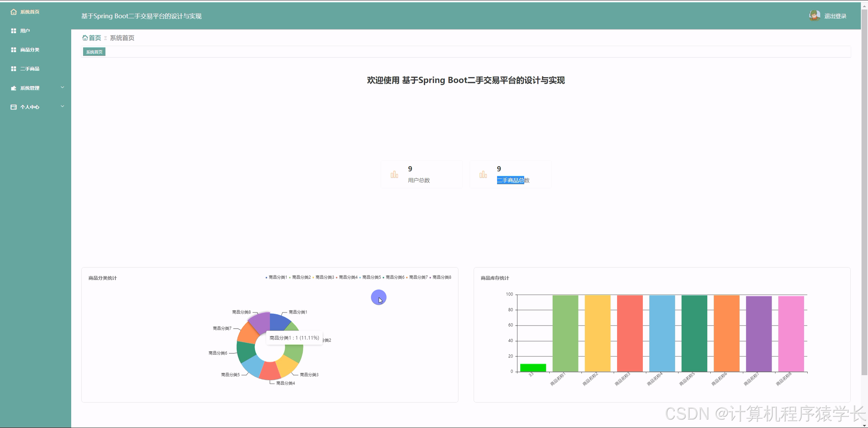This screenshot has width=868, height=428.
Task: Select 首页 in the breadcrumb menu
Action: pyautogui.click(x=95, y=38)
